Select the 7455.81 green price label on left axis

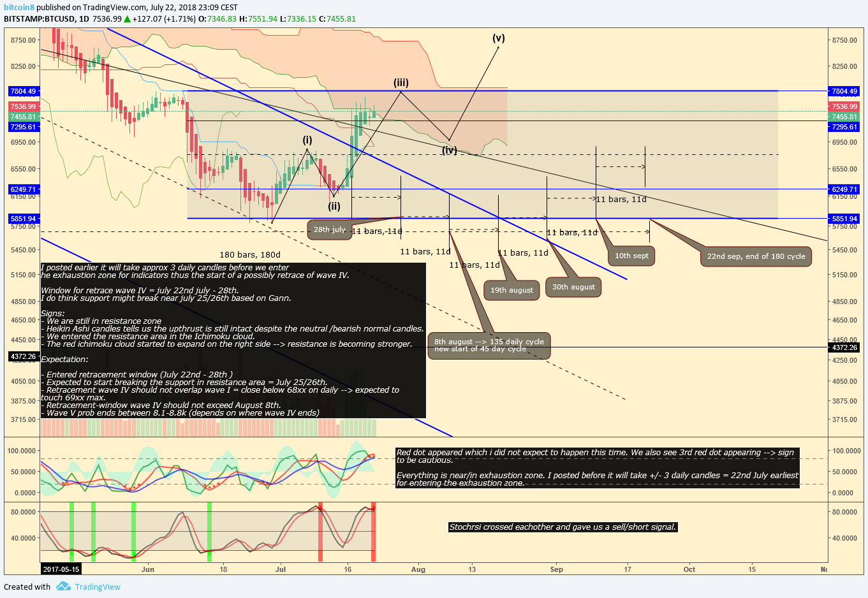[x=23, y=117]
